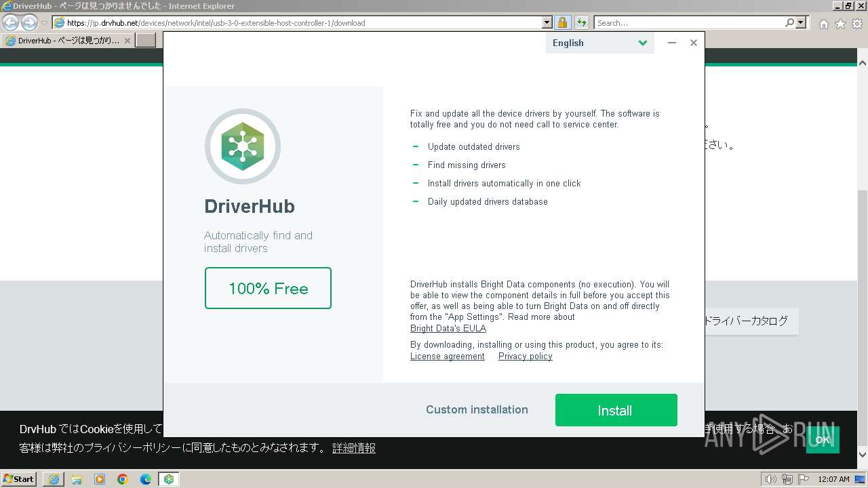Image resolution: width=868 pixels, height=488 pixels.
Task: Open the DriverHub taskbar icon
Action: tap(169, 479)
